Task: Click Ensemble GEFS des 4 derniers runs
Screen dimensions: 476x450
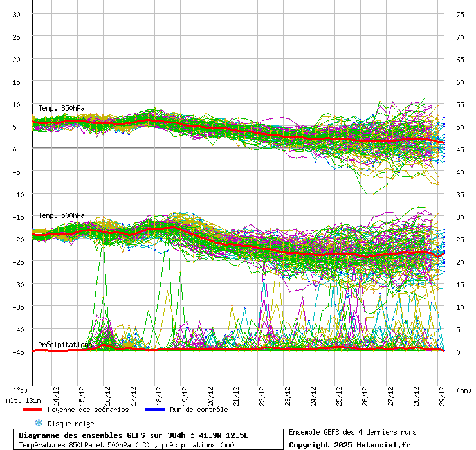Action: pos(352,432)
